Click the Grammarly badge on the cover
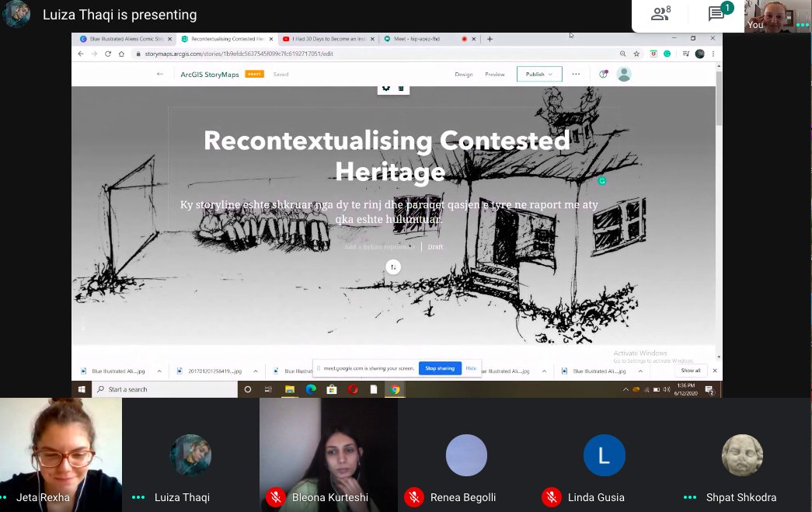Screen dimensions: 812x512 point(601,181)
